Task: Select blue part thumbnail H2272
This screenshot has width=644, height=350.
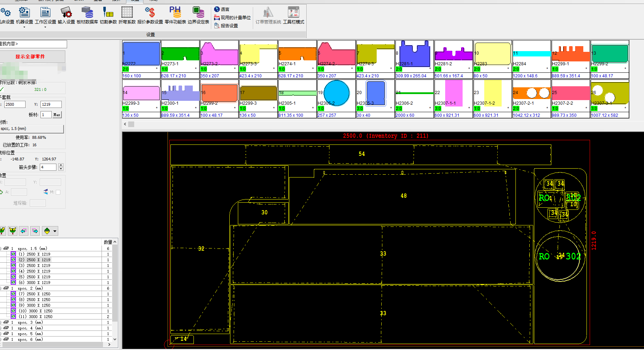Action: (141, 59)
